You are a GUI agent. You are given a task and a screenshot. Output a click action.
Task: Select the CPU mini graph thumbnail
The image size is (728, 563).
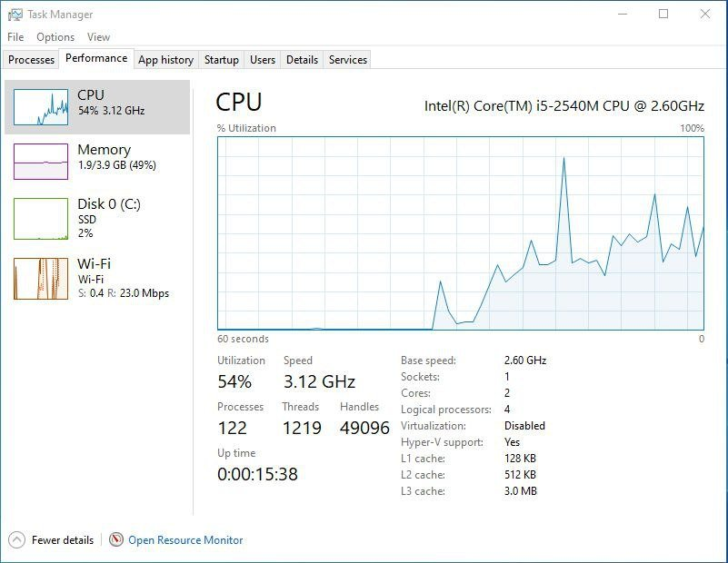pos(41,107)
